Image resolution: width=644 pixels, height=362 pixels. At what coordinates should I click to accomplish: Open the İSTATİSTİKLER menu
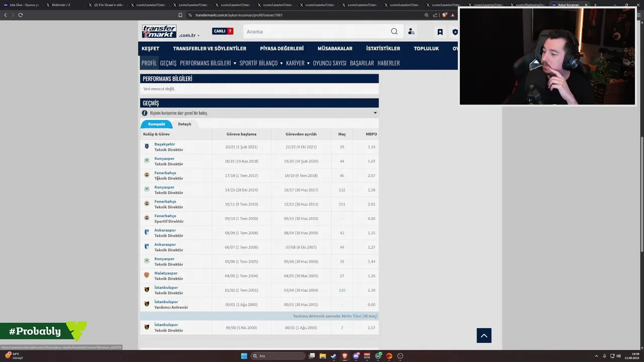[383, 48]
